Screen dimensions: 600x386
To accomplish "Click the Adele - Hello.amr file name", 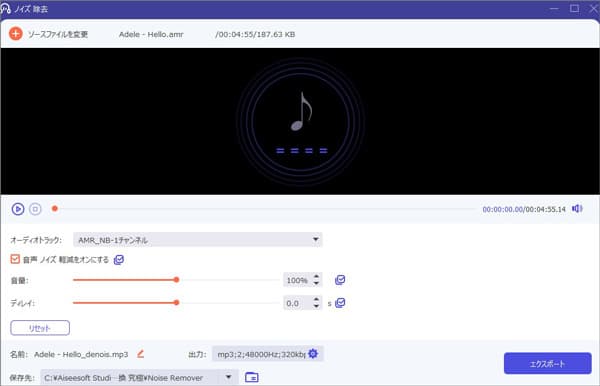I will 151,34.
